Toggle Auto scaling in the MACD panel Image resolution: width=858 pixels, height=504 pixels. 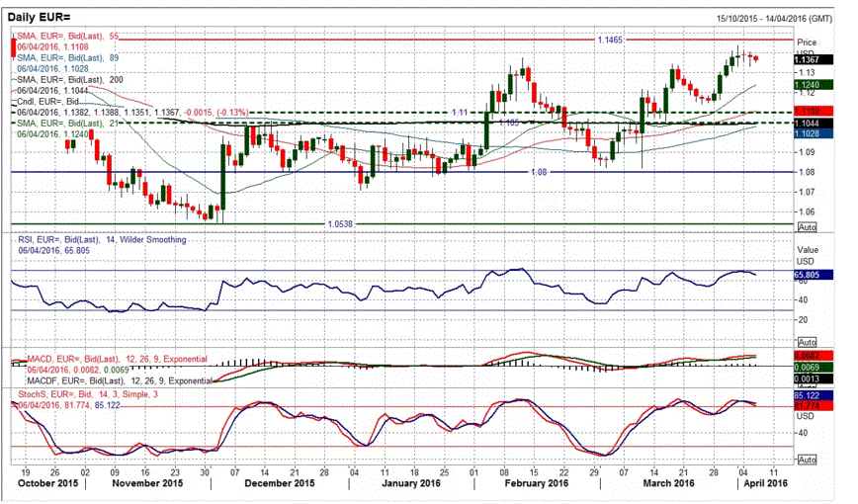point(806,381)
